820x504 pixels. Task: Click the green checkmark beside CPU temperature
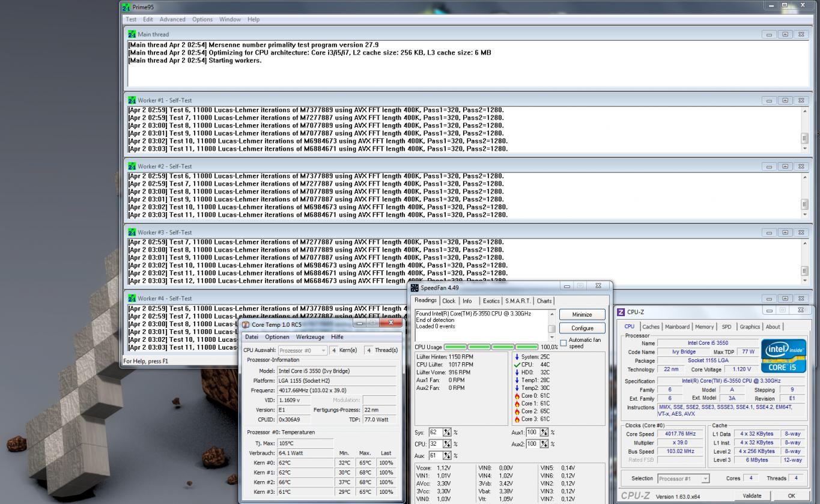(x=517, y=364)
